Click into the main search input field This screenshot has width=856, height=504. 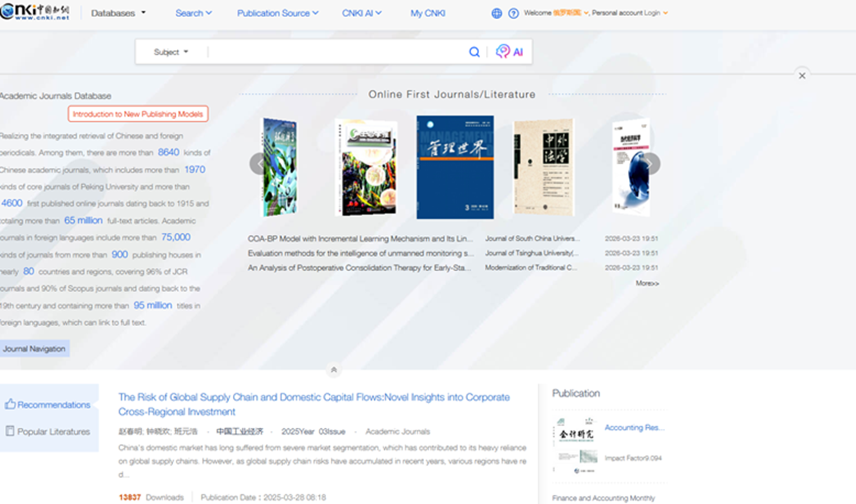coord(336,52)
